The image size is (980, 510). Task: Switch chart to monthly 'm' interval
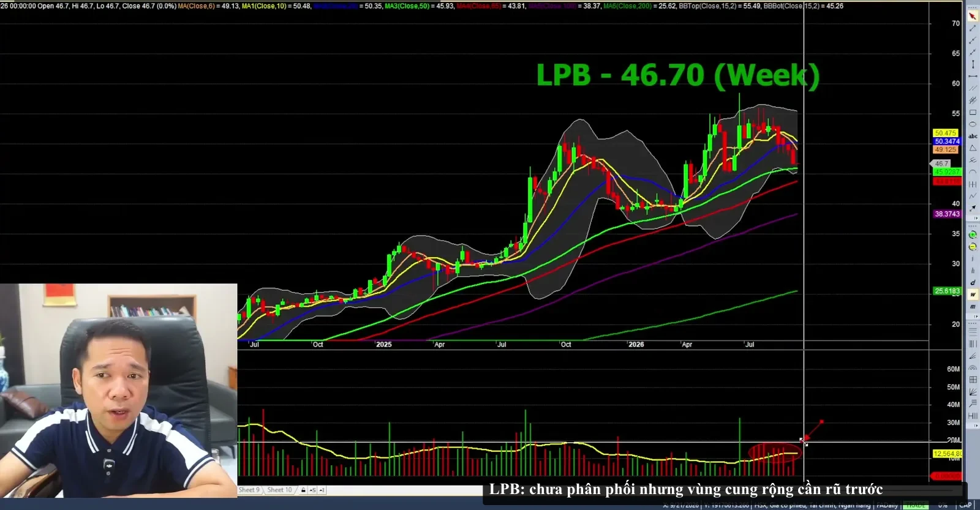point(973,307)
